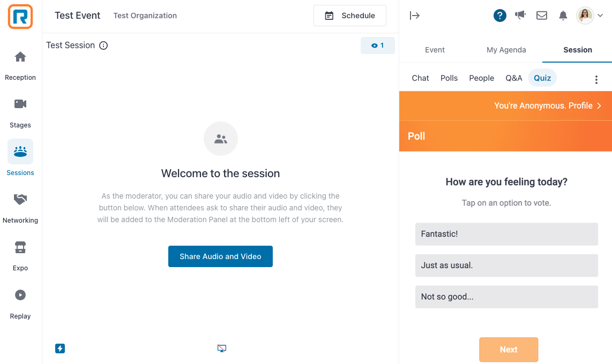Click the help question mark icon

tap(499, 16)
